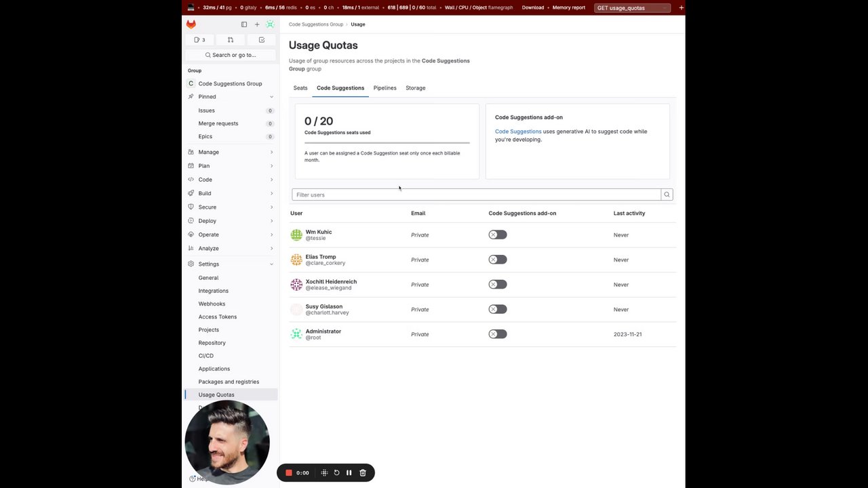Open the user avatar menu in sidebar
This screenshot has height=488, width=868.
(270, 24)
